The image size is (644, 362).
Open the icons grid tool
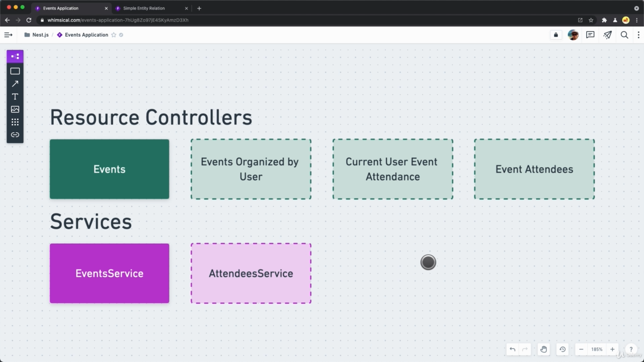pos(15,122)
